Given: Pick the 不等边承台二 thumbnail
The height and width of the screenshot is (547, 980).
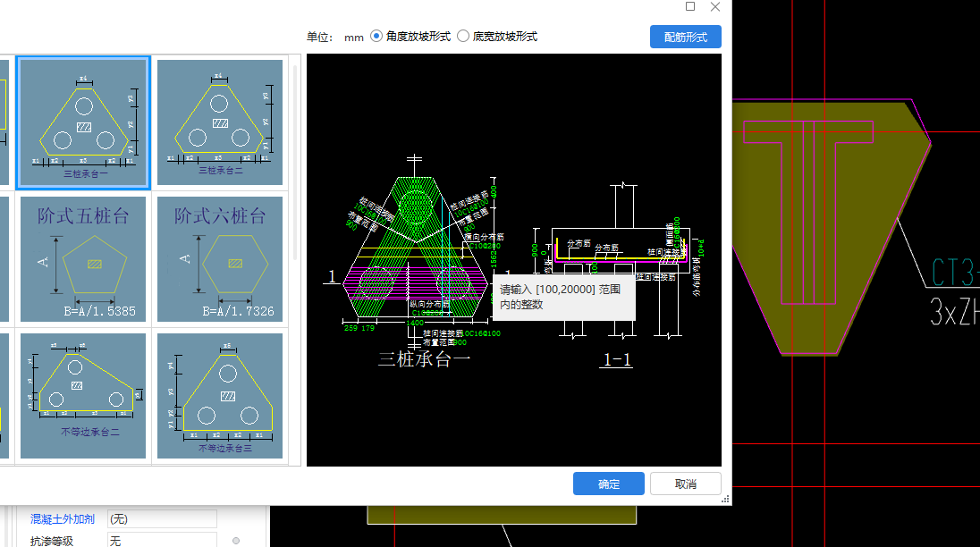Looking at the screenshot, I should coord(83,396).
